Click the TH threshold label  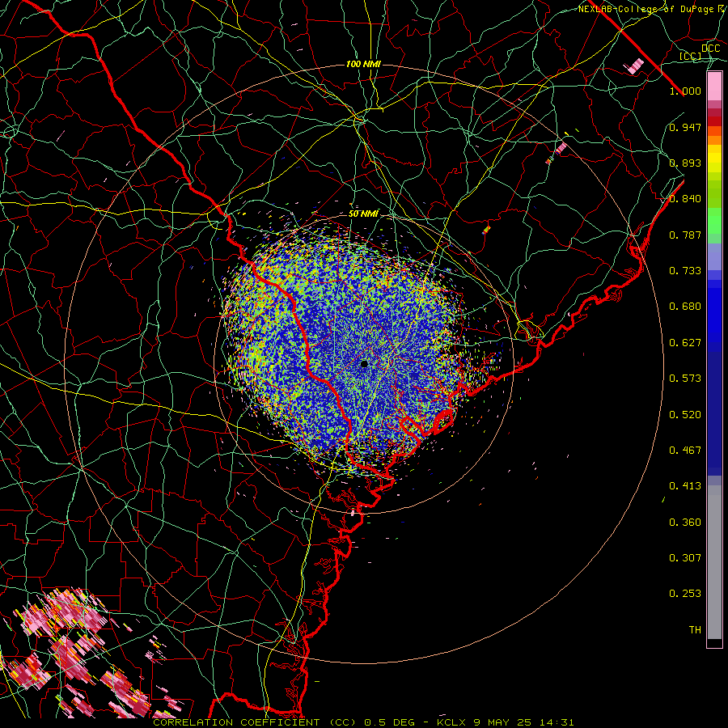pyautogui.click(x=695, y=630)
